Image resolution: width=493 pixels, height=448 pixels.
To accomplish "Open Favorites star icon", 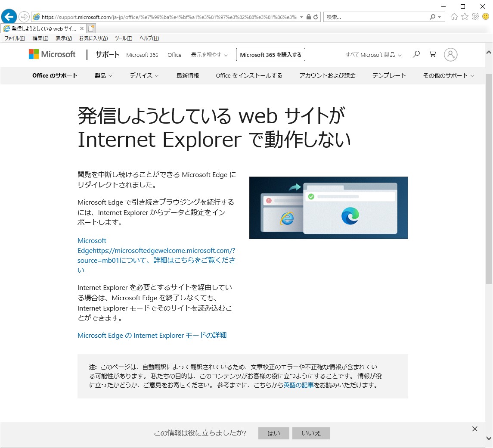I will (x=465, y=17).
